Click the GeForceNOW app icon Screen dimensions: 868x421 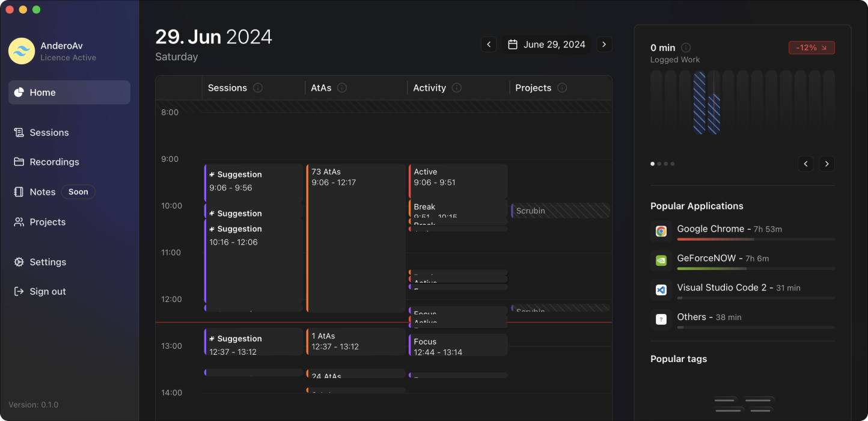[661, 260]
